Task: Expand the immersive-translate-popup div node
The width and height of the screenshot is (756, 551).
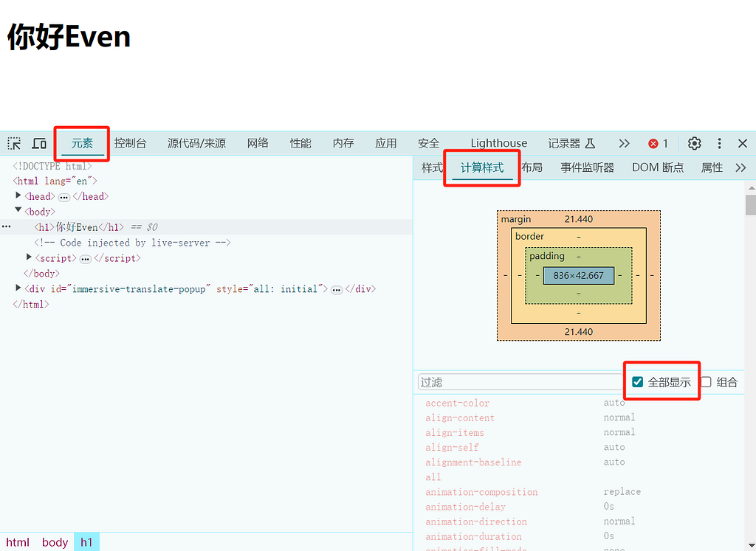Action: pyautogui.click(x=18, y=288)
